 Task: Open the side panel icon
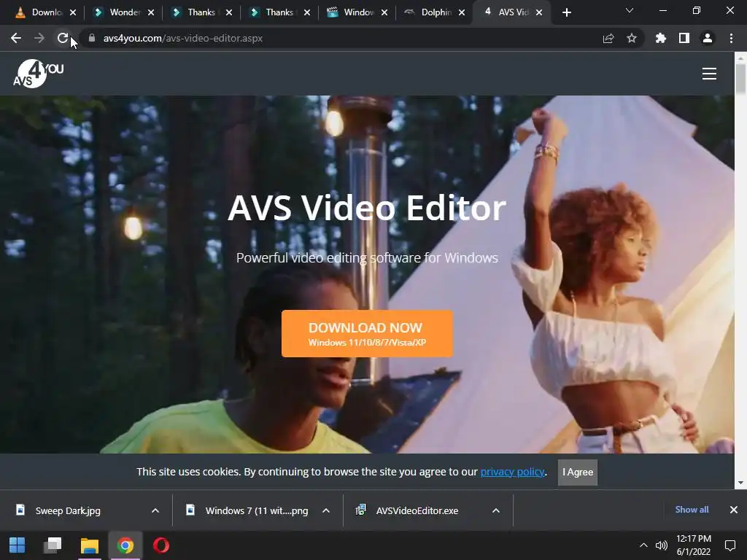pyautogui.click(x=684, y=38)
